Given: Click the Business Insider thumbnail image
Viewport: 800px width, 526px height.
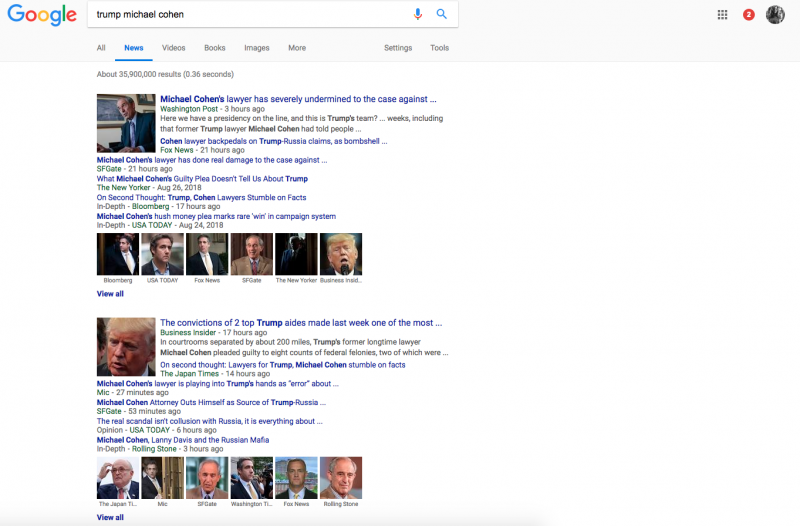Looking at the screenshot, I should click(341, 254).
